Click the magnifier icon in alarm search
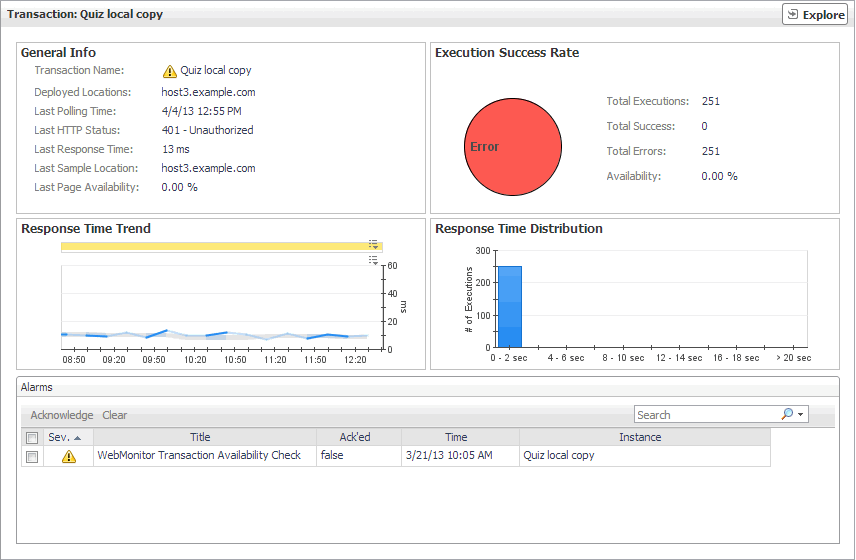Image resolution: width=856 pixels, height=560 pixels. pos(786,414)
